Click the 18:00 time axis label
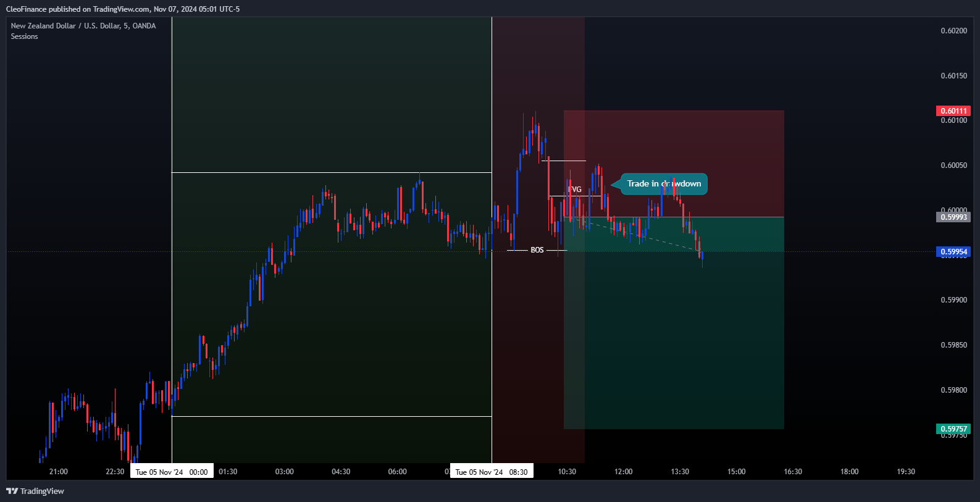The width and height of the screenshot is (980, 502). (x=850, y=472)
